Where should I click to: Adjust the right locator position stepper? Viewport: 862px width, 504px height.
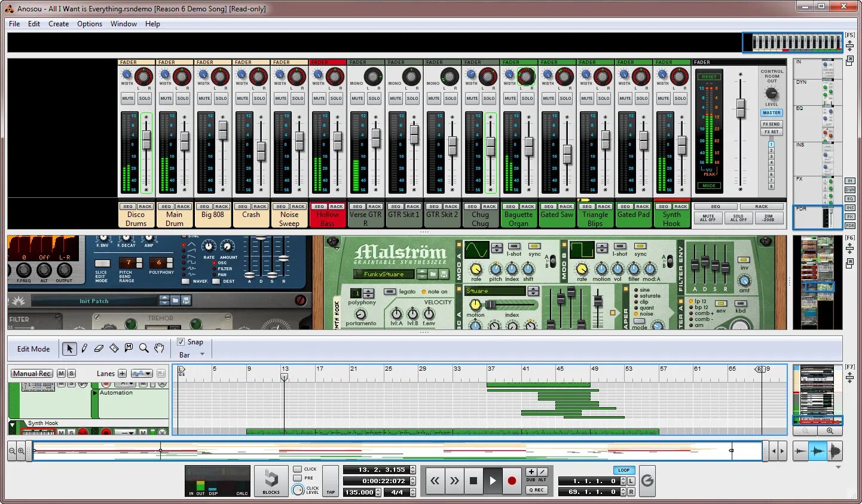622,491
